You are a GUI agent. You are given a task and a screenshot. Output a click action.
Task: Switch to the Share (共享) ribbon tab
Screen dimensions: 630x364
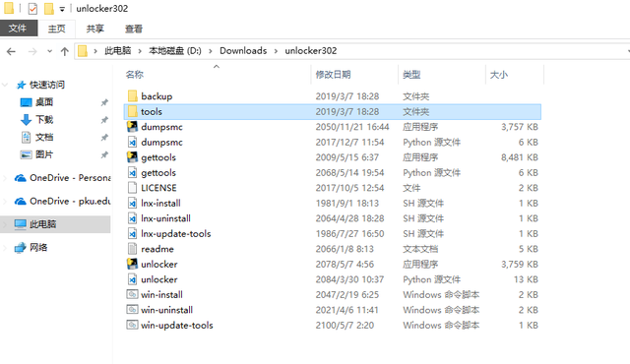tap(95, 29)
